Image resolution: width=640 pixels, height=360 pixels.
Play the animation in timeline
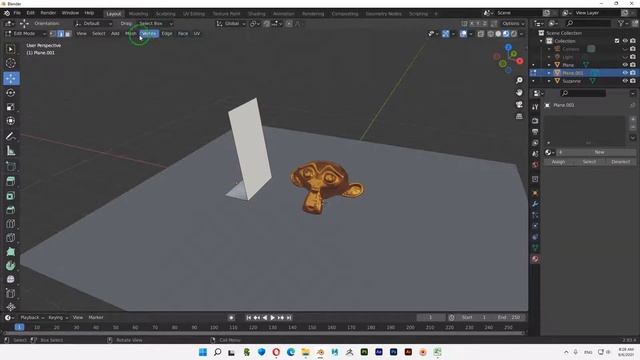(273, 318)
